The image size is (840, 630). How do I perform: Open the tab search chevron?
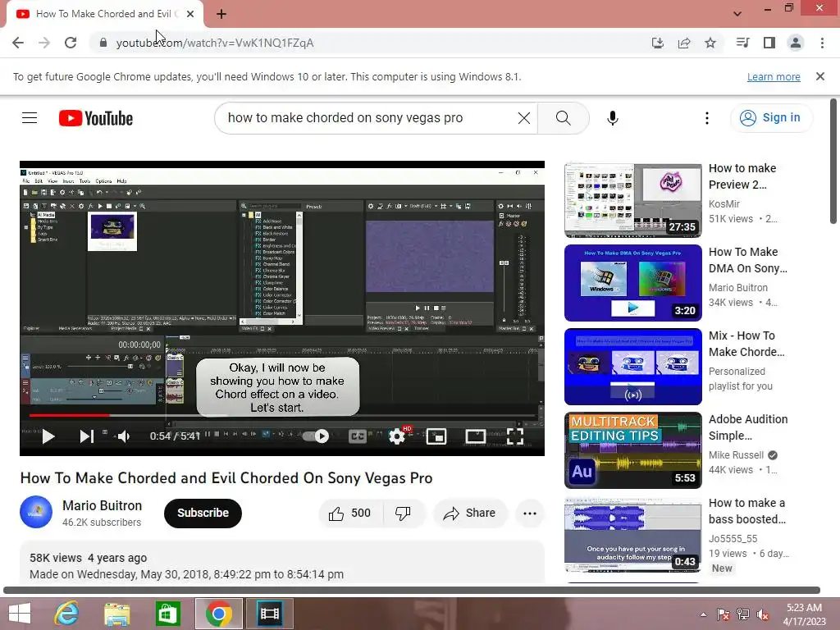point(737,14)
